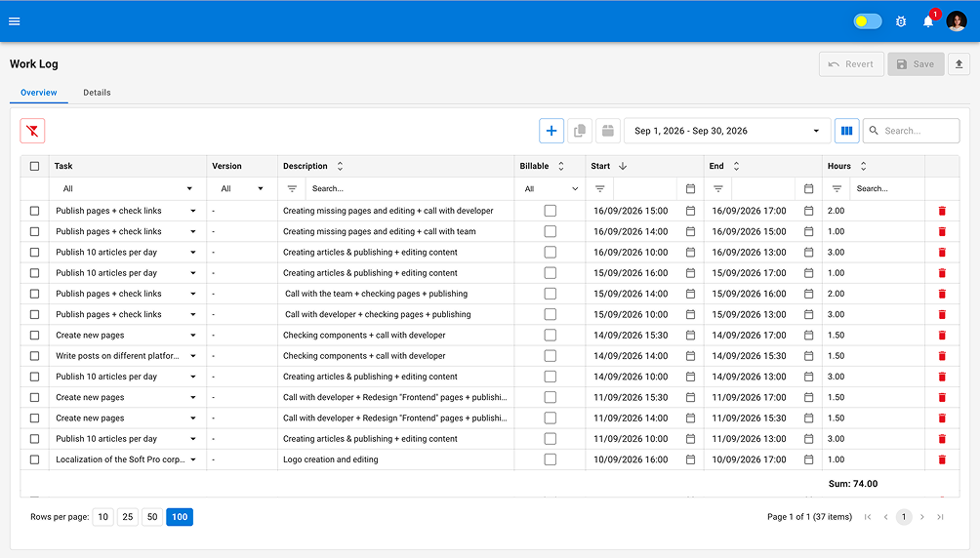This screenshot has height=558, width=980.
Task: Delete the 14/09/2026 15:30 entry
Action: [942, 336]
